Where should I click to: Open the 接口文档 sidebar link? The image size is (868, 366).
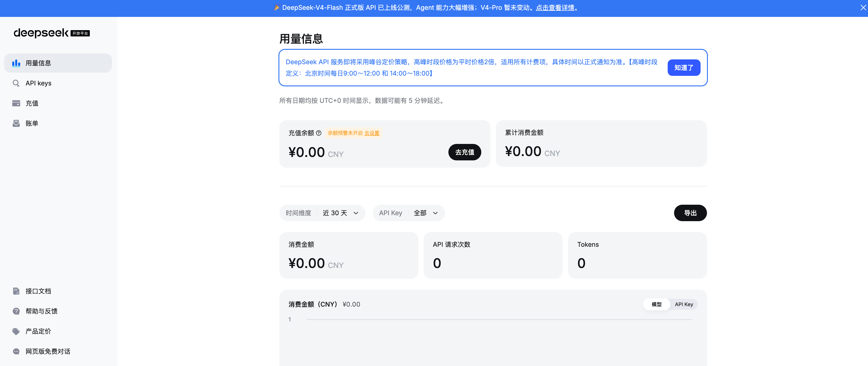[58, 291]
